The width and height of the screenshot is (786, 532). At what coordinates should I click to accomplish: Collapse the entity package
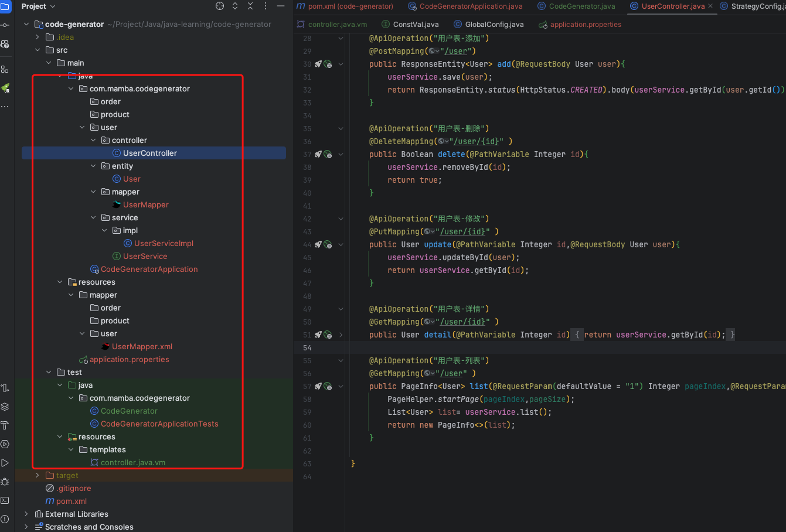(x=93, y=166)
